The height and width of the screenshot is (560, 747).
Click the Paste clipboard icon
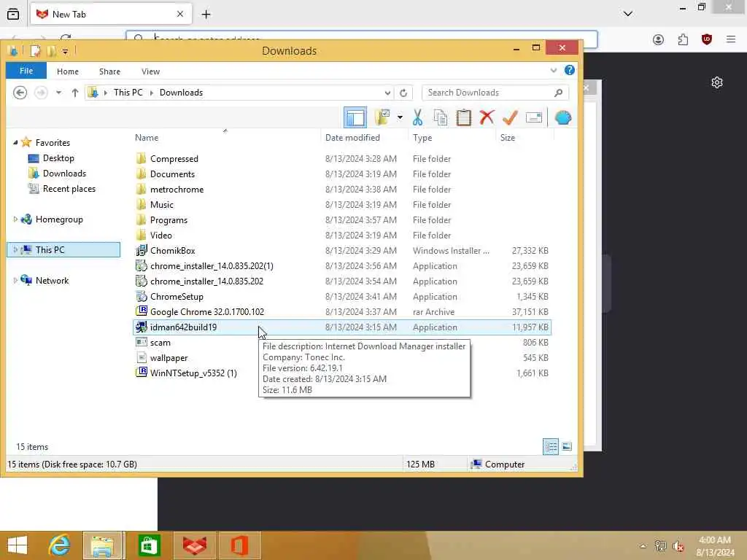463,117
